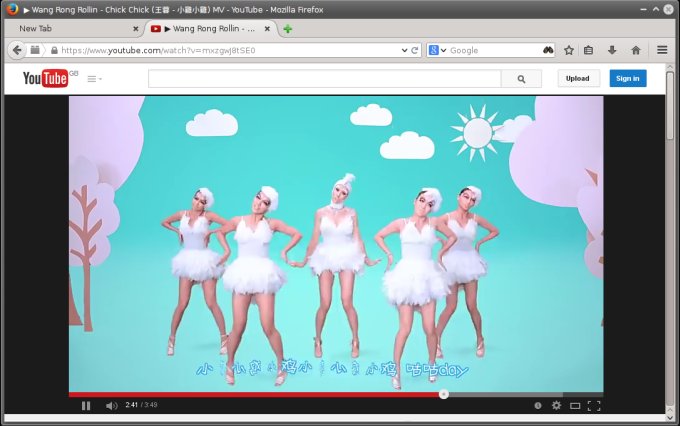The width and height of the screenshot is (680, 426).
Task: Show bookmarks list icon
Action: [x=588, y=50]
